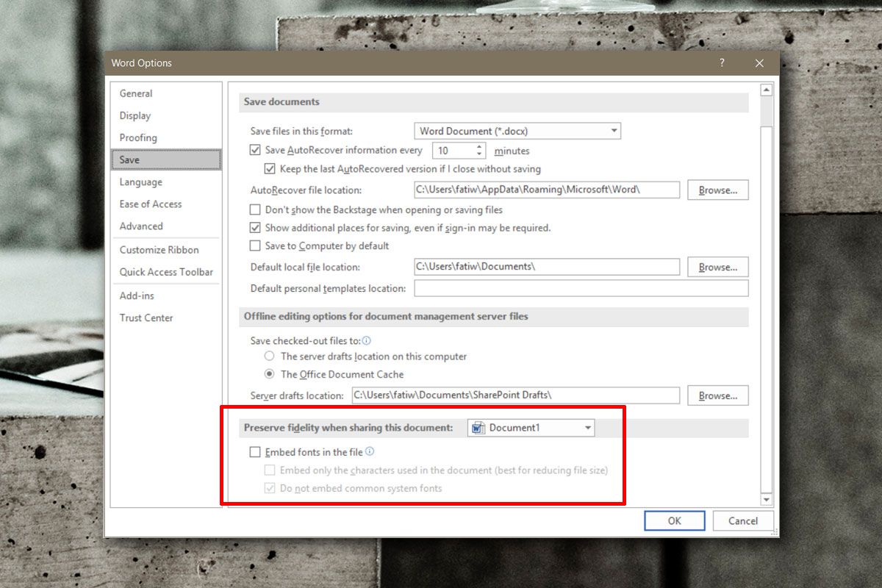Increase AutoRecover minutes with up arrow
Viewport: 882px width, 588px height.
(x=480, y=146)
